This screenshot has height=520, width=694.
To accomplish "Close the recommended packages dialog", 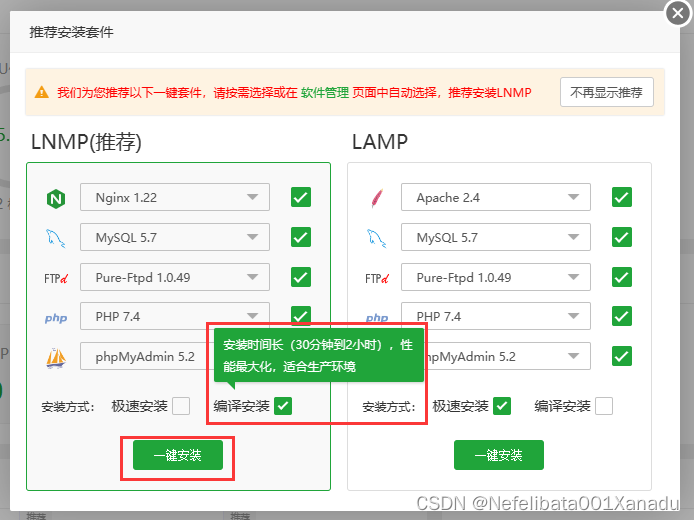I will pyautogui.click(x=678, y=13).
